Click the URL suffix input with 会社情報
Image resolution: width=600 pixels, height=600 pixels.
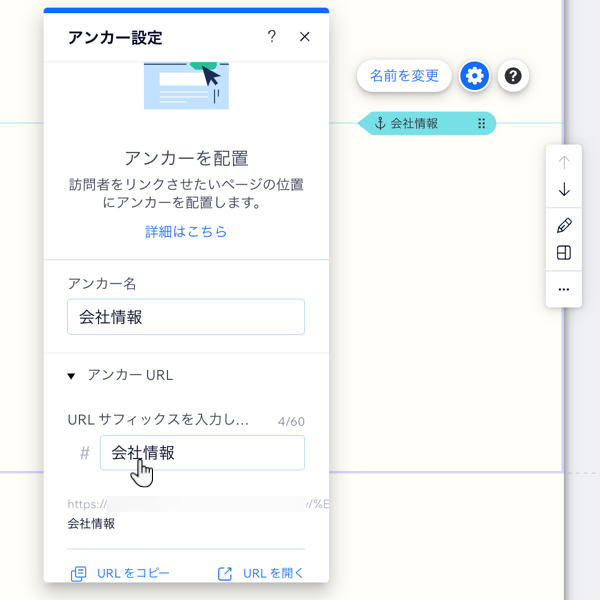click(202, 453)
